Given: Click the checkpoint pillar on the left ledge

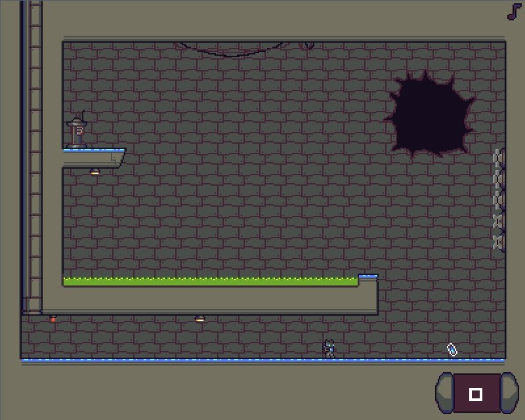Looking at the screenshot, I should pos(77,130).
